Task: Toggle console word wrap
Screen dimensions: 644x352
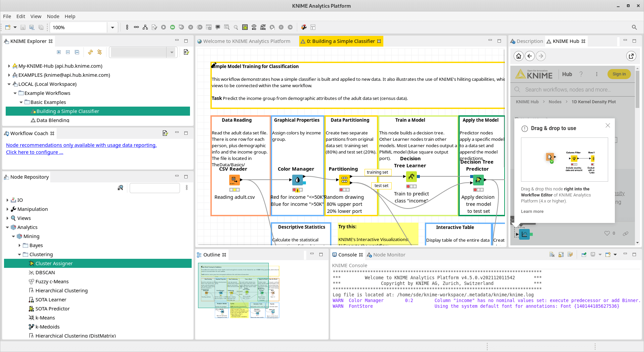Action: click(570, 255)
